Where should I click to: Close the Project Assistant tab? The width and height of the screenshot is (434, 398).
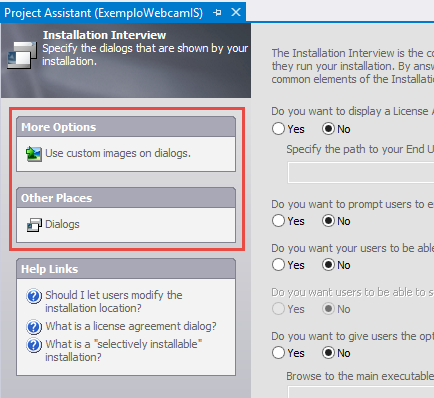[236, 12]
